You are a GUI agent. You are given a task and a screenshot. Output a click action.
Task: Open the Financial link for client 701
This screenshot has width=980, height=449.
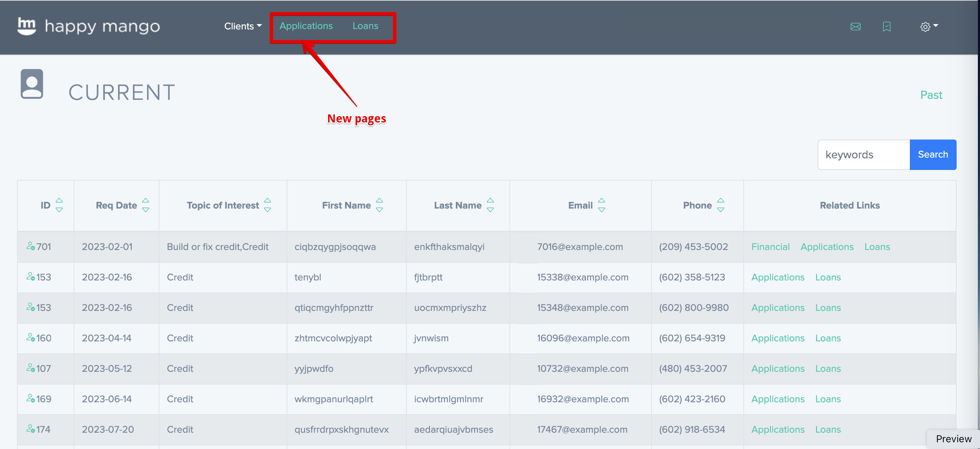click(770, 246)
